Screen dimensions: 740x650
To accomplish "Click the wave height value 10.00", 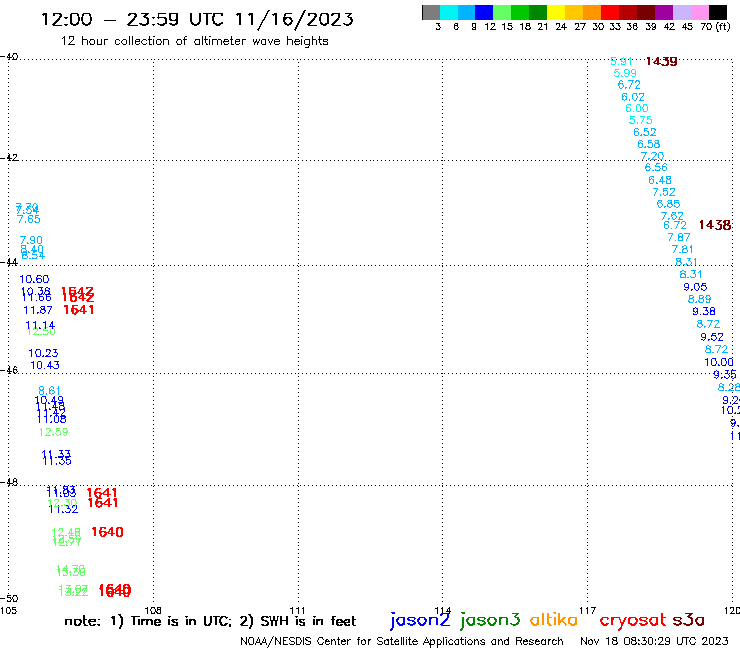I will pos(719,363).
